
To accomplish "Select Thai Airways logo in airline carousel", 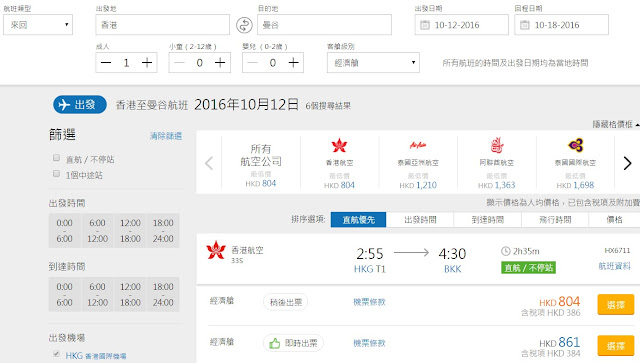I will click(576, 145).
